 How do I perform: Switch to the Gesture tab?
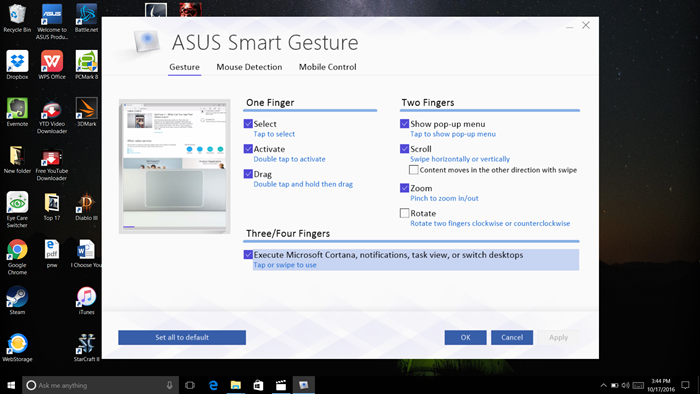pyautogui.click(x=184, y=67)
